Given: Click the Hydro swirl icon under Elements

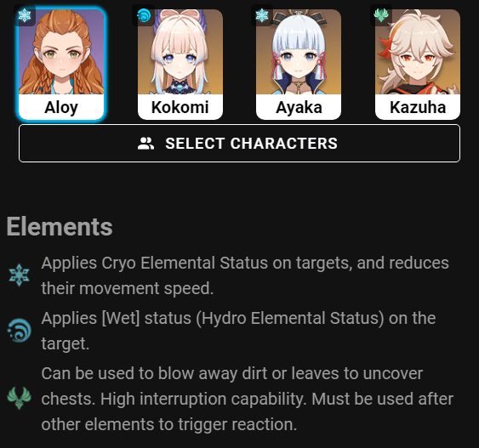Looking at the screenshot, I should (20, 331).
